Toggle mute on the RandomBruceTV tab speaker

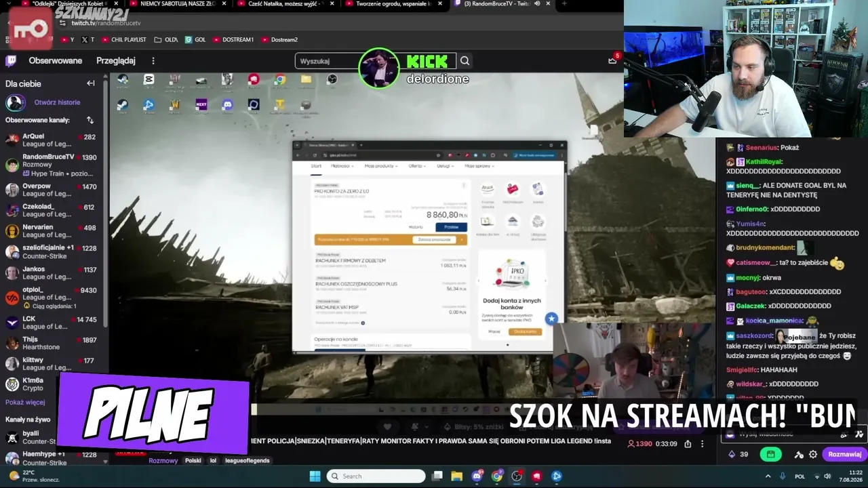(x=537, y=4)
